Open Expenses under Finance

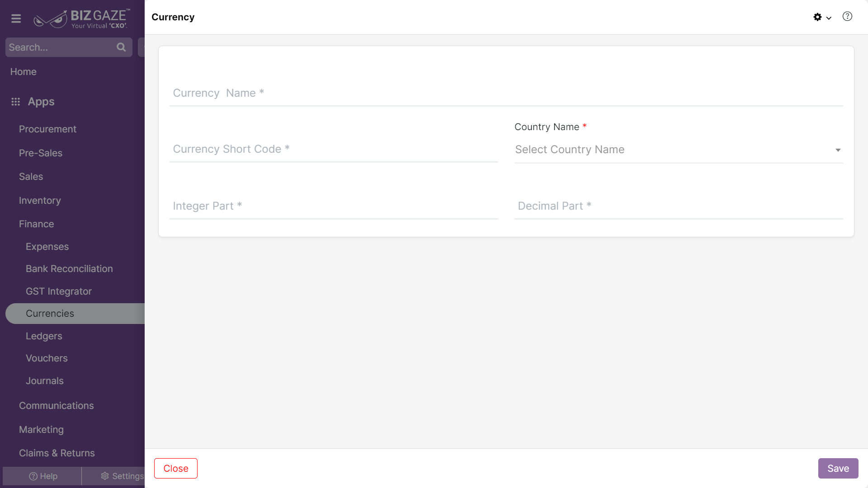47,247
